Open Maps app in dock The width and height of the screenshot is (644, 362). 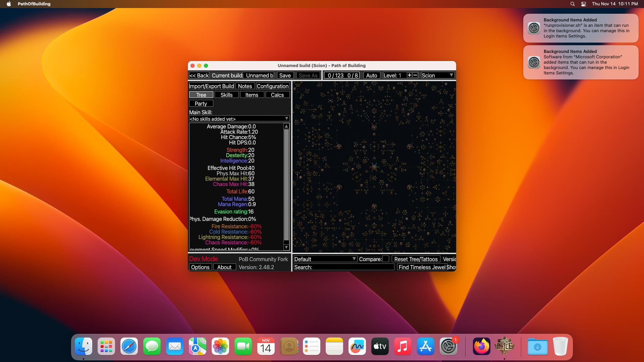coord(198,346)
